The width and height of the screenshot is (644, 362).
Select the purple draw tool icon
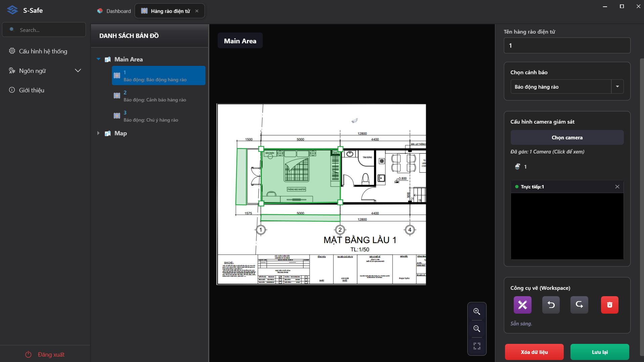pos(522,305)
